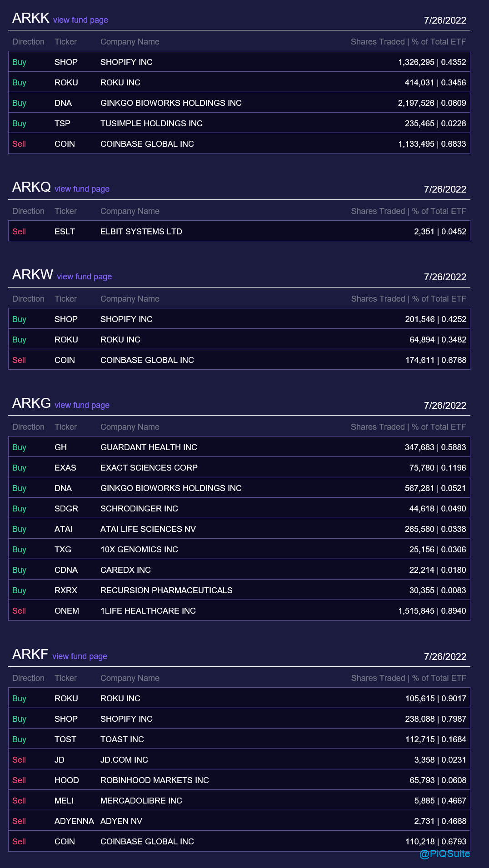Screen dimensions: 489x868
Task: Click MERCADOLIBRE INC company name
Action: click(x=141, y=801)
